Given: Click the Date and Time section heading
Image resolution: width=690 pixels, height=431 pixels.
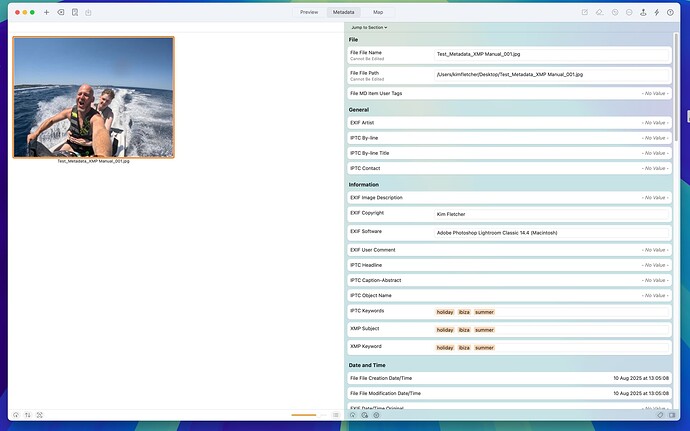Looking at the screenshot, I should (367, 365).
